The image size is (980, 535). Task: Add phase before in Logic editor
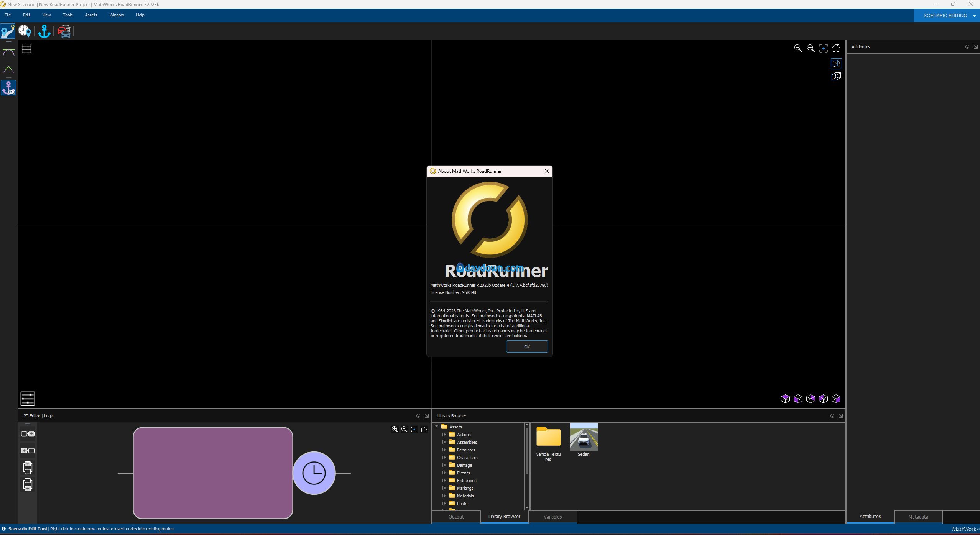(x=28, y=451)
